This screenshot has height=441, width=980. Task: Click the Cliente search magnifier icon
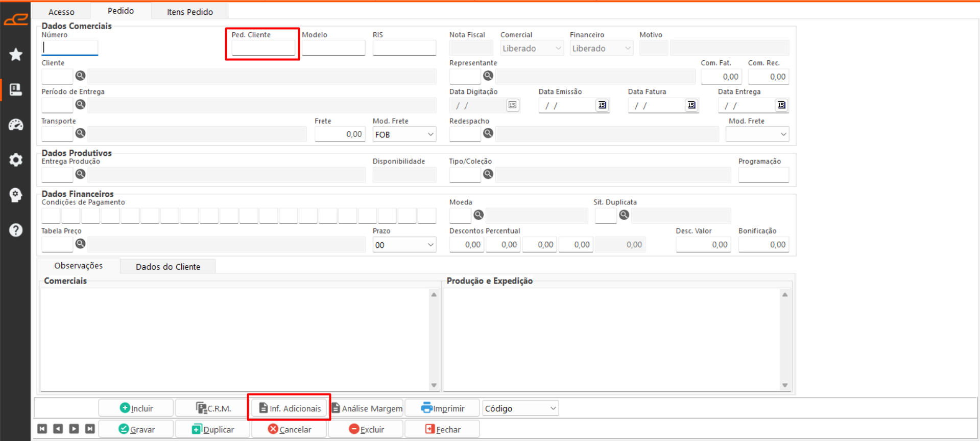(x=80, y=76)
